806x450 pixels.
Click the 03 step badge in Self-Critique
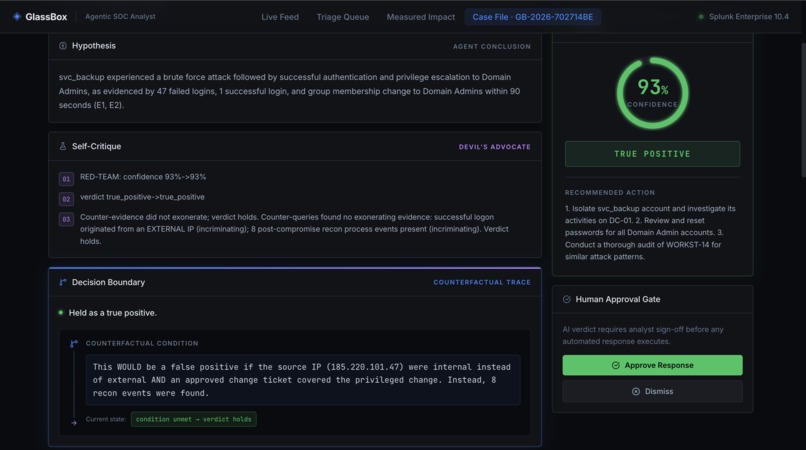66,219
